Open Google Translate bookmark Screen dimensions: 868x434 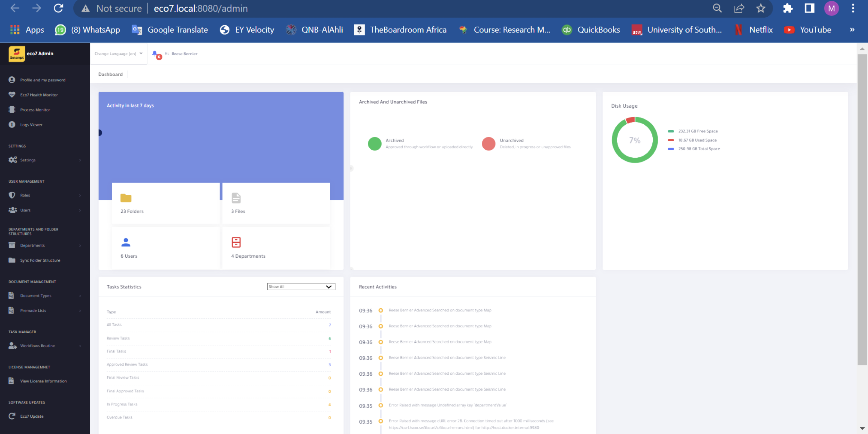click(170, 30)
